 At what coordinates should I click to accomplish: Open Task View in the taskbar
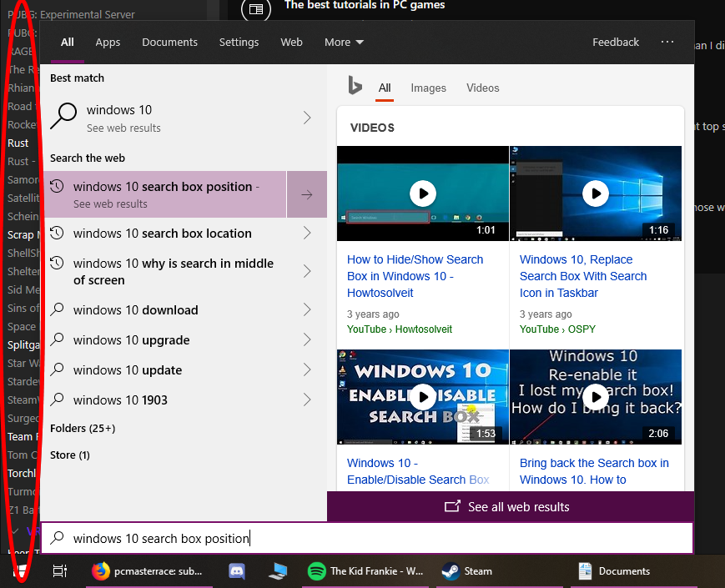59,571
